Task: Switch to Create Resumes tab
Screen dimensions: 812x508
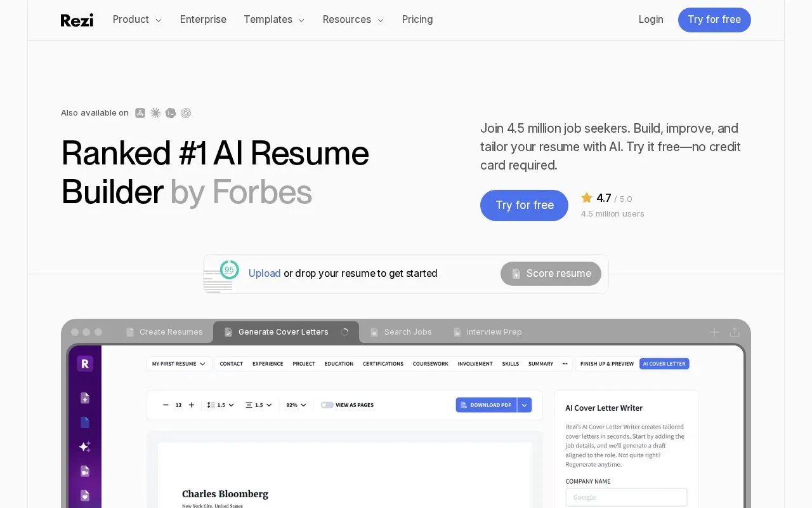Action: (x=164, y=332)
